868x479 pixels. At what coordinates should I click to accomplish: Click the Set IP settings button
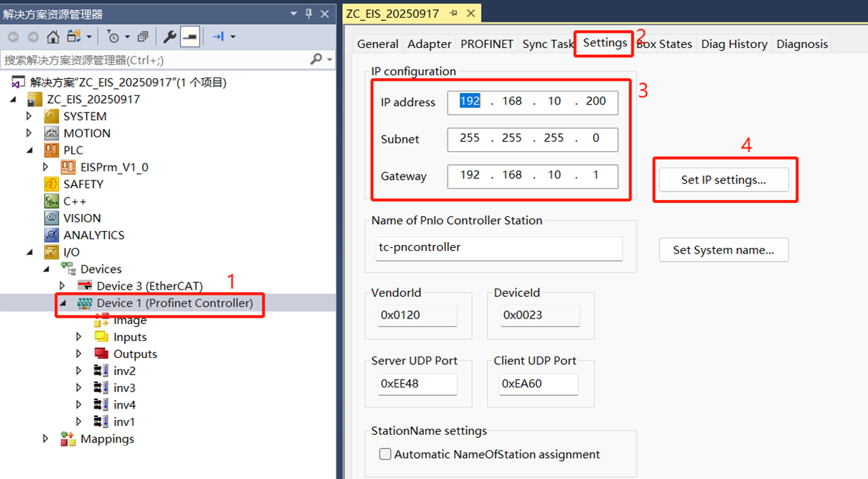click(x=723, y=180)
